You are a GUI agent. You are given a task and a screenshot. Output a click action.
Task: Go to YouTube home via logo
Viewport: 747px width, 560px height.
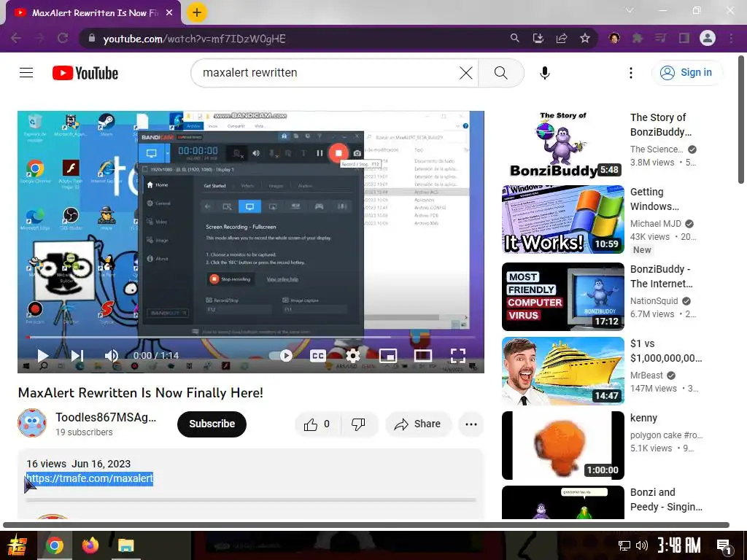85,73
